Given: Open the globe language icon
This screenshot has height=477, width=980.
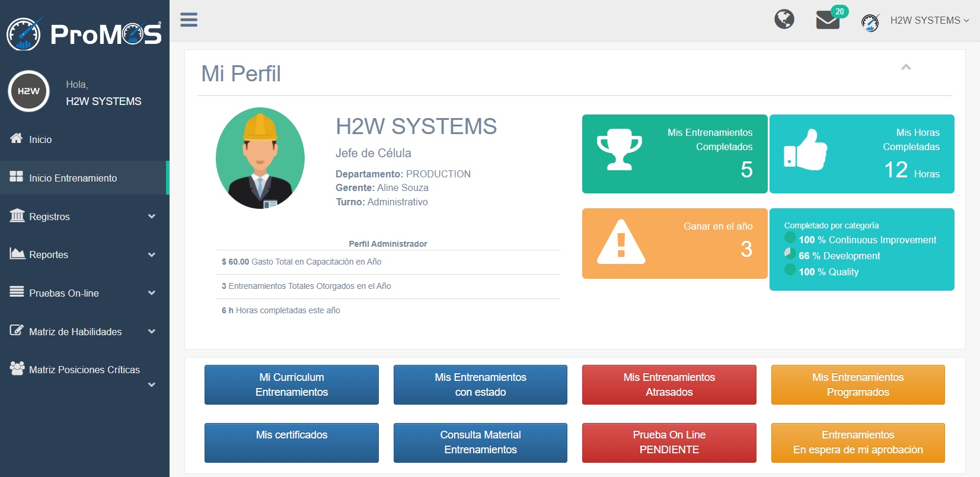Looking at the screenshot, I should coord(784,20).
